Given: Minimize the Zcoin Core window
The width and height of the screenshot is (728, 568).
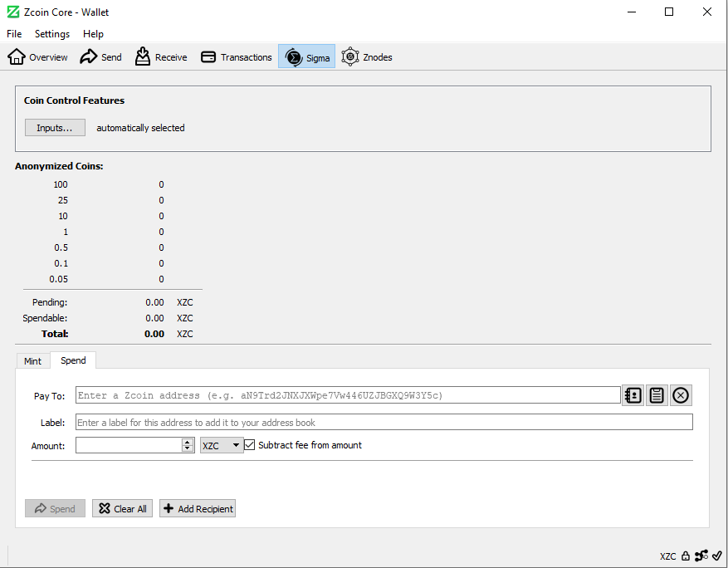Looking at the screenshot, I should (x=632, y=12).
